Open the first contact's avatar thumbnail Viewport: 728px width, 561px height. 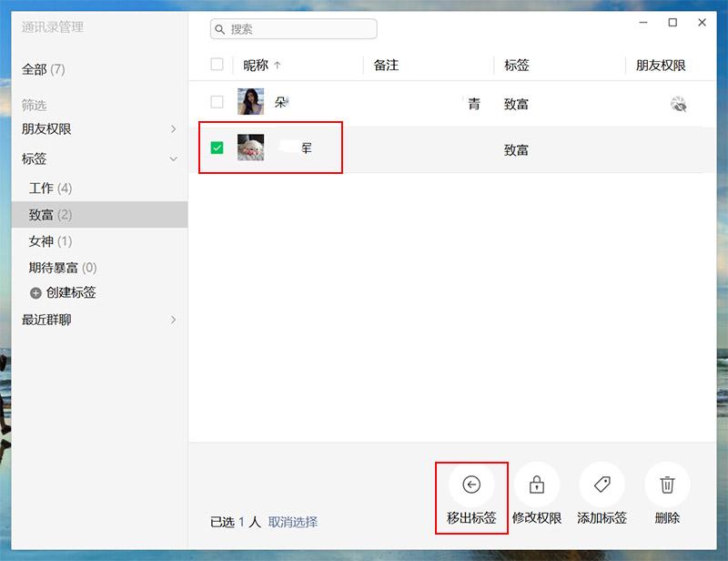(251, 101)
